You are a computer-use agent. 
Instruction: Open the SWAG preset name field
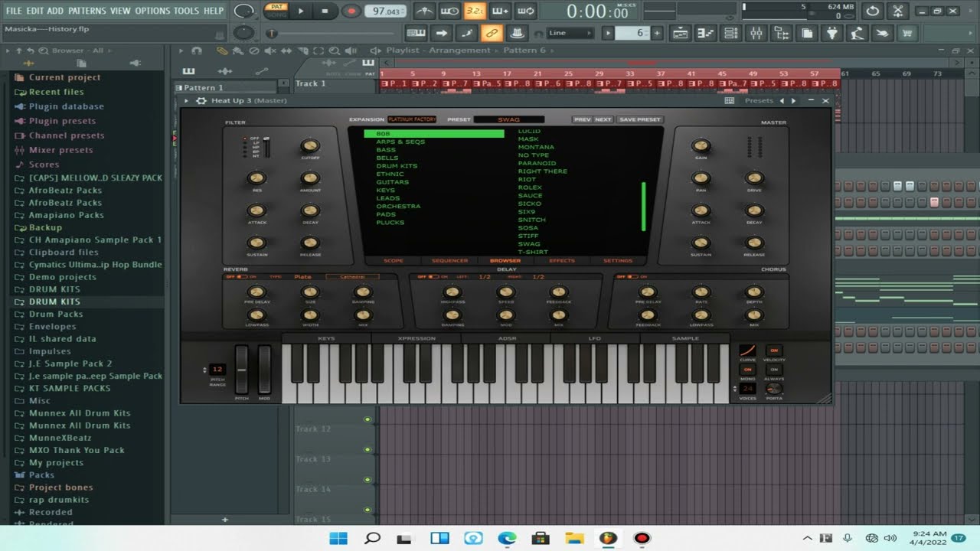click(x=509, y=119)
